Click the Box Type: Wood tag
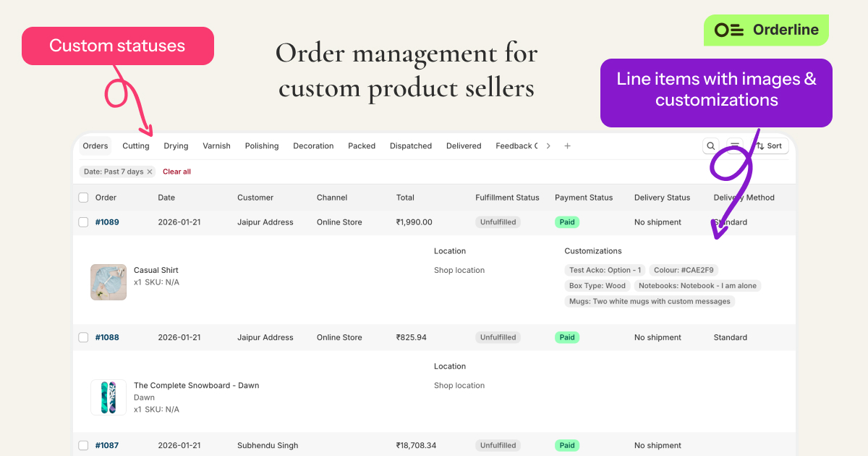868x456 pixels. click(597, 286)
